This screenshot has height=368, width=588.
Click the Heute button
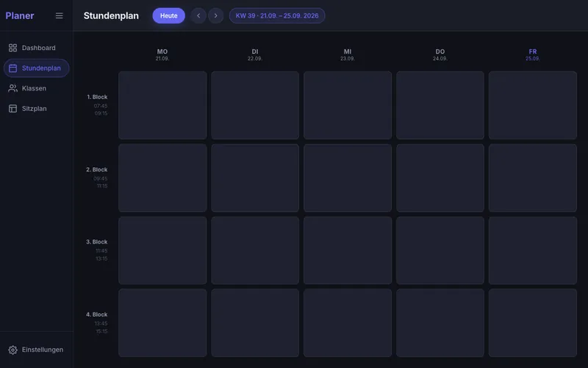pyautogui.click(x=169, y=15)
